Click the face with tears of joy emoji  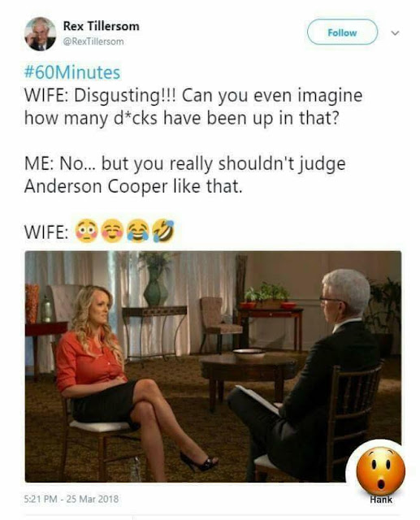click(137, 231)
